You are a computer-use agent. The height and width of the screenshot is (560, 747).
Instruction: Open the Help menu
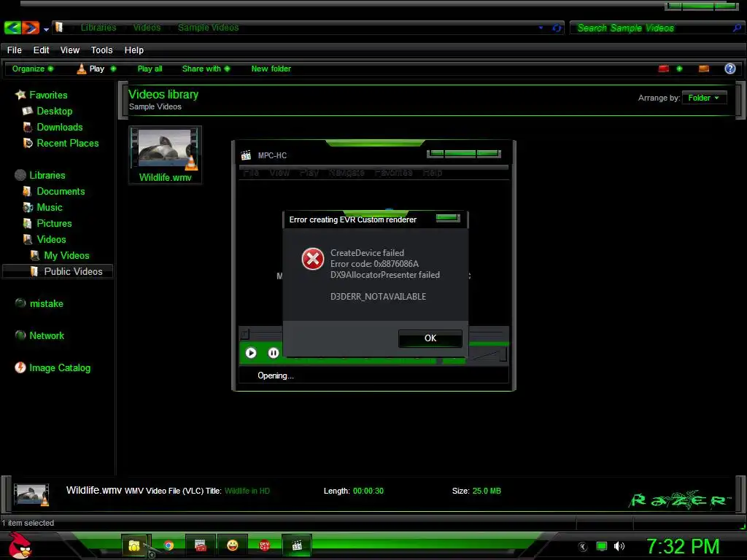(x=134, y=50)
